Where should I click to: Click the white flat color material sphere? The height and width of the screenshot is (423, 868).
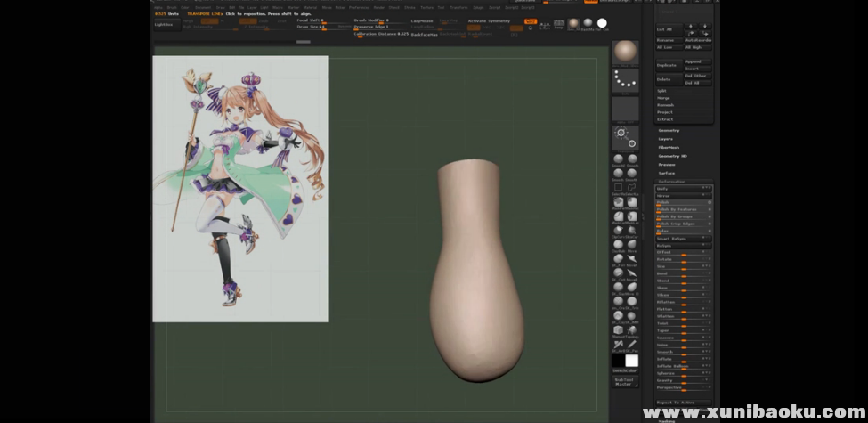[x=602, y=23]
